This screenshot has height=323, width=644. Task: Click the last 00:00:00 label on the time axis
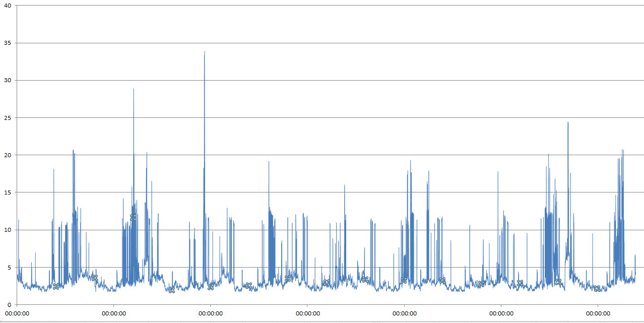(x=598, y=313)
